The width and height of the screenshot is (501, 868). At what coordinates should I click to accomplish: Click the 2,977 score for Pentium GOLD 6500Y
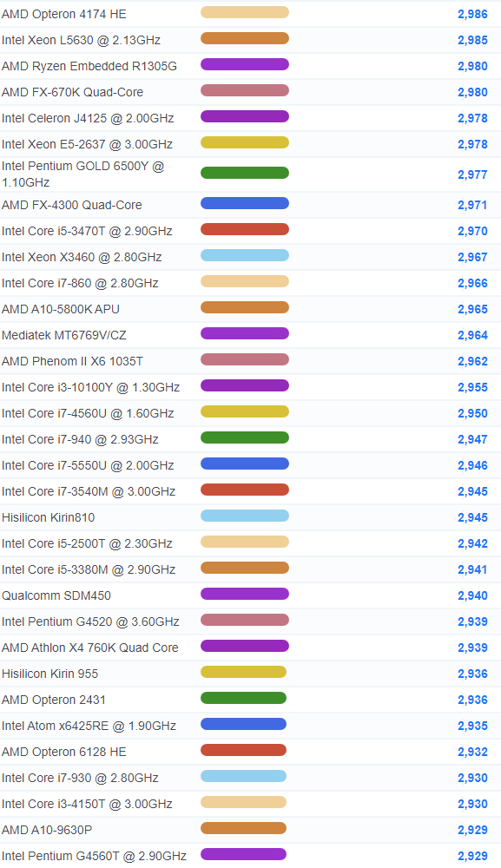pyautogui.click(x=472, y=174)
